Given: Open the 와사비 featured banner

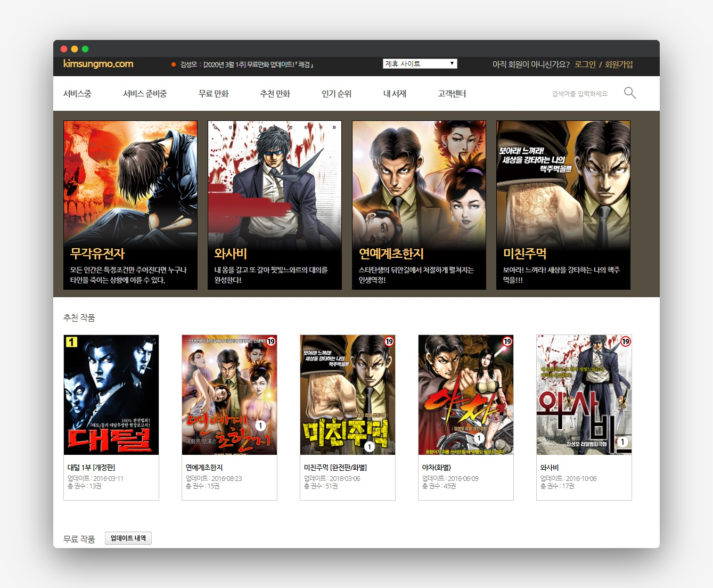Looking at the screenshot, I should 275,205.
